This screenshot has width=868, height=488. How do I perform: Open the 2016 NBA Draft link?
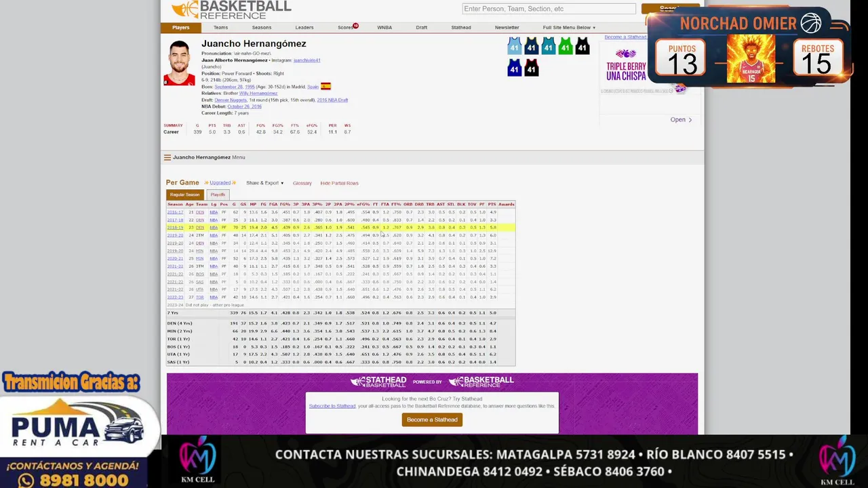332,100
